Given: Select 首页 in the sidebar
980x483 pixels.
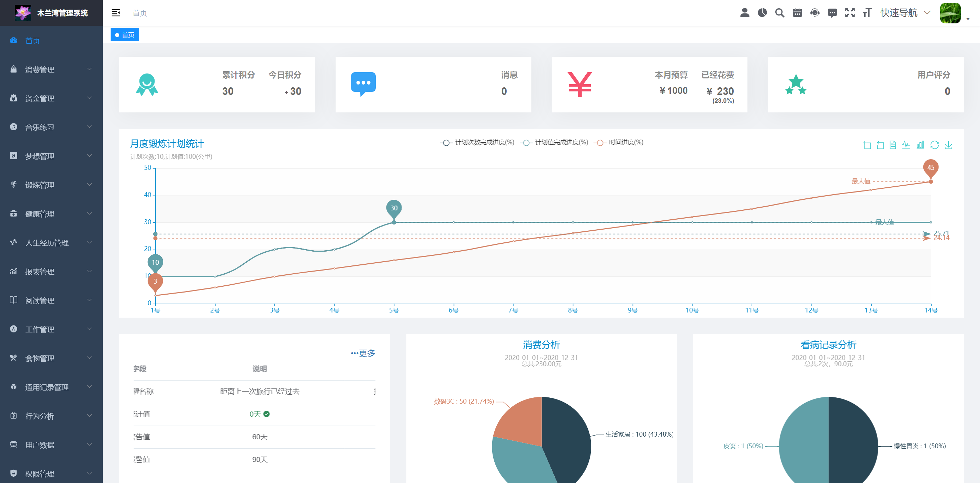Looking at the screenshot, I should 52,40.
